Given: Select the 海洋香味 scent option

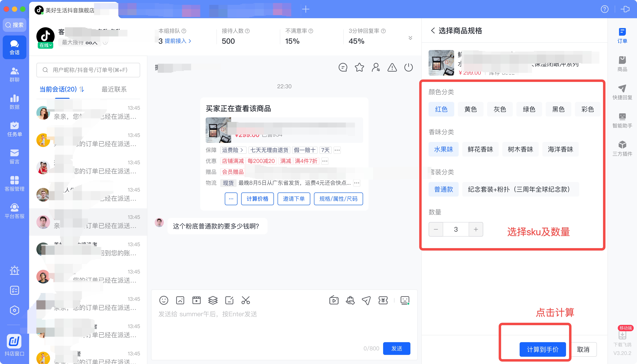Looking at the screenshot, I should (x=560, y=149).
